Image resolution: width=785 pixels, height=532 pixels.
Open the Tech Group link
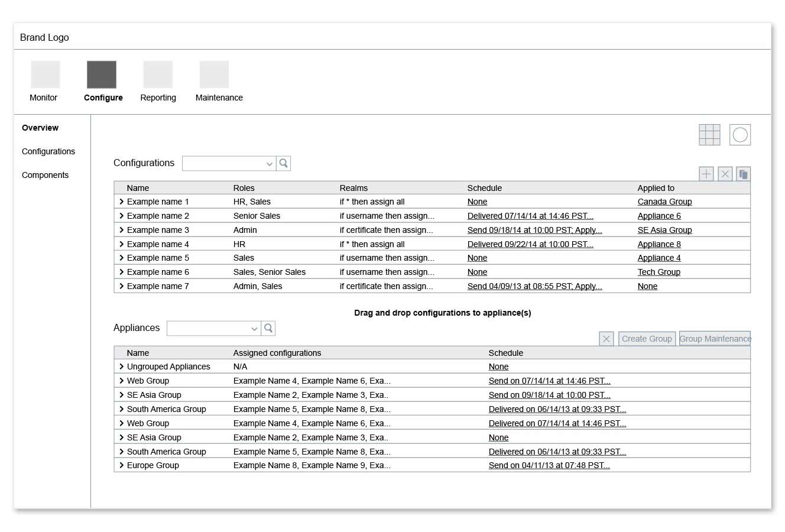click(659, 272)
